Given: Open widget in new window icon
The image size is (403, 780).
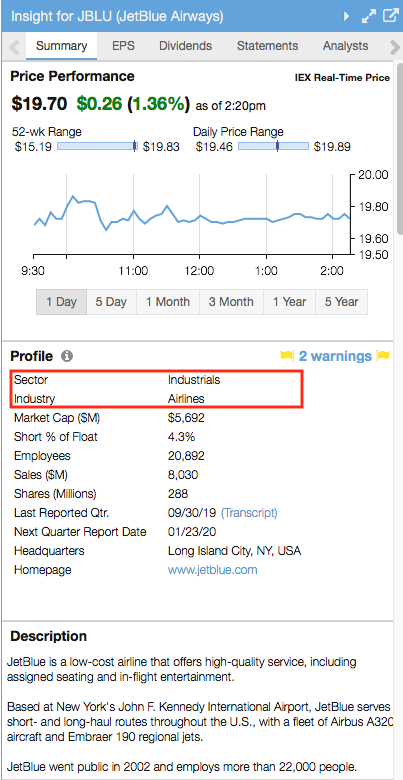Looking at the screenshot, I should pos(390,16).
